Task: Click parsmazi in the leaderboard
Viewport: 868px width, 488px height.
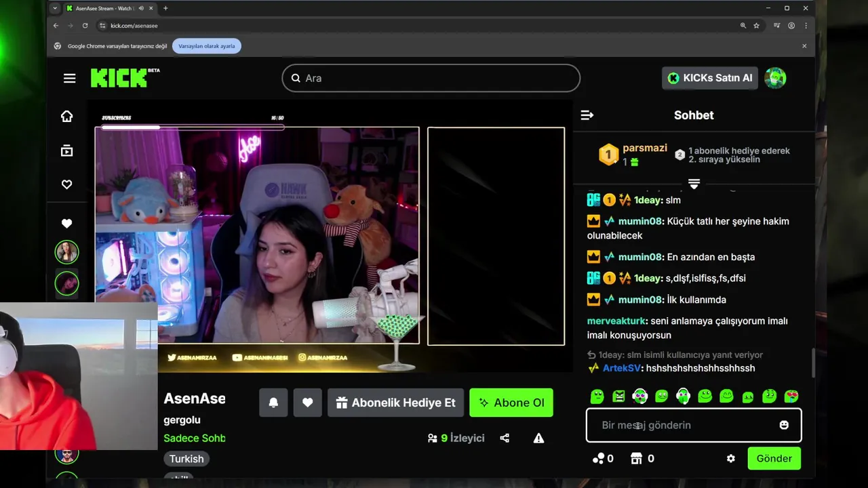Action: click(x=645, y=148)
